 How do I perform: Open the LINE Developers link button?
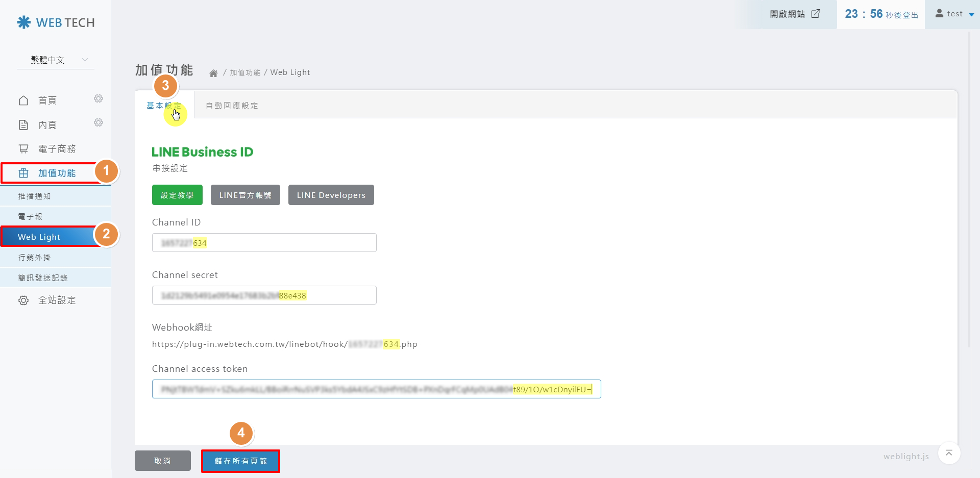click(x=331, y=195)
